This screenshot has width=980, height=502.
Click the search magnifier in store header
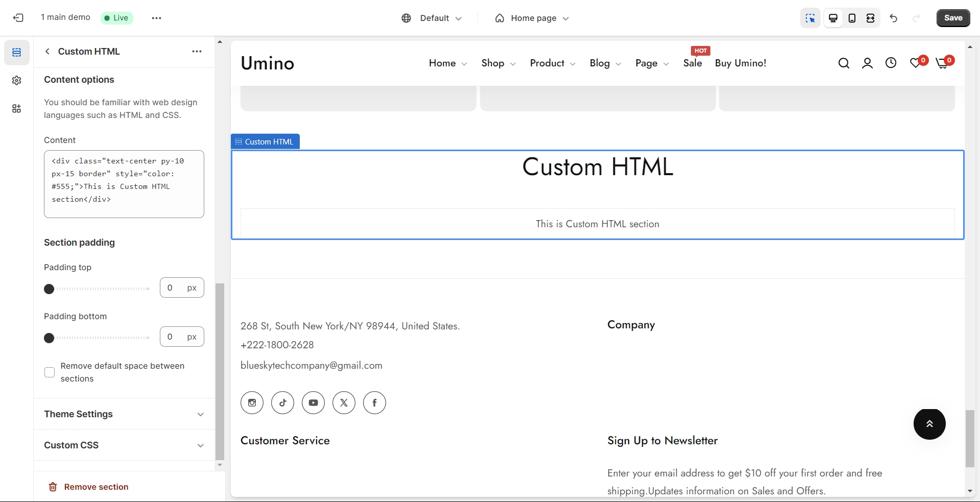coord(844,63)
